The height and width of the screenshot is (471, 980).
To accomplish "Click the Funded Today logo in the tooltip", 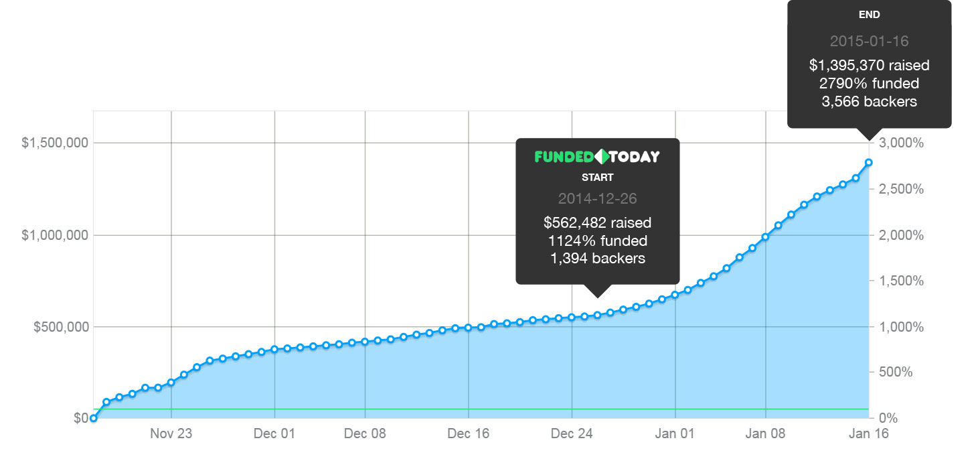I will tap(597, 157).
